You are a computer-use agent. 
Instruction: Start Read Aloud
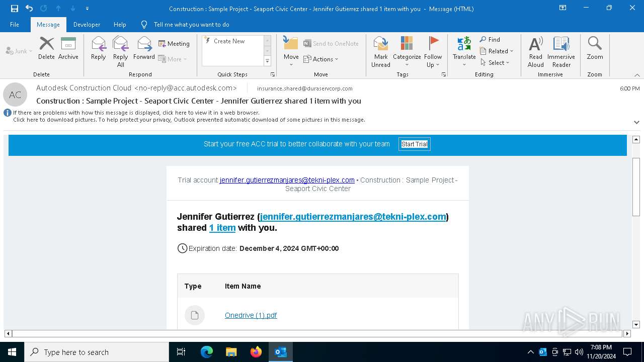click(x=536, y=51)
